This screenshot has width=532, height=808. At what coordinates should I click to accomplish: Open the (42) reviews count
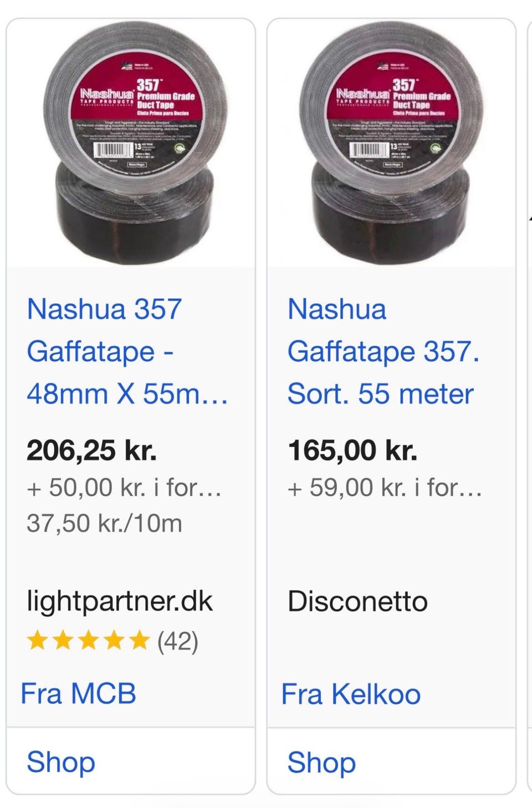point(177,642)
